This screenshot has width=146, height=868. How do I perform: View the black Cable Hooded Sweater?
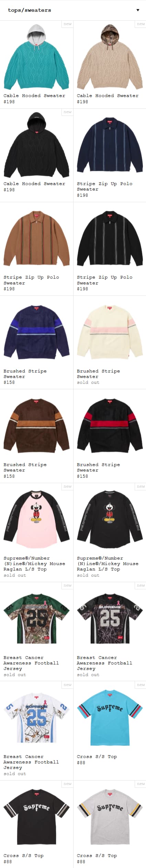(36, 145)
